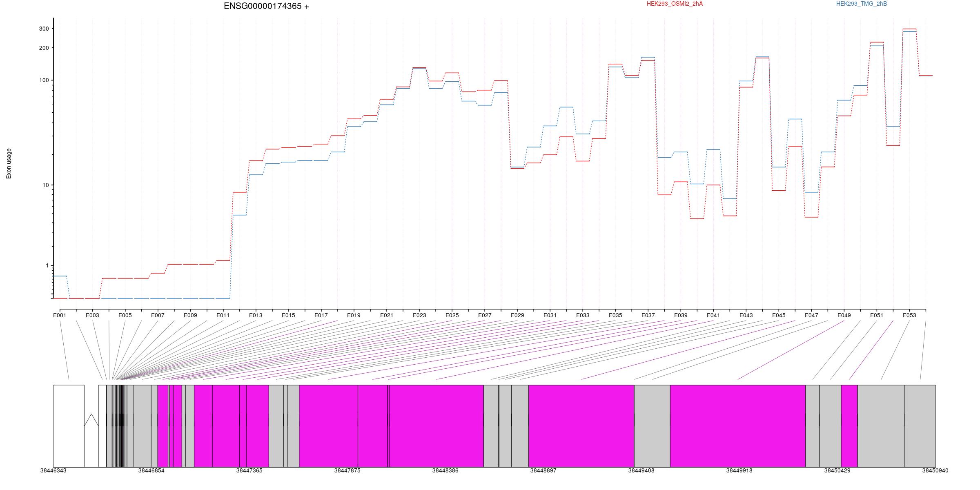This screenshot has height=490, width=980.
Task: Click the y-axis tick value 200
Action: click(x=44, y=48)
